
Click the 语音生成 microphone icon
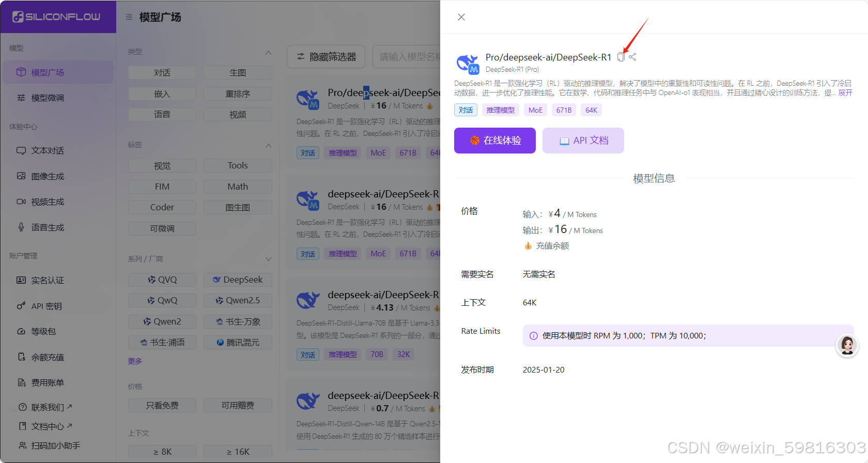click(x=21, y=227)
